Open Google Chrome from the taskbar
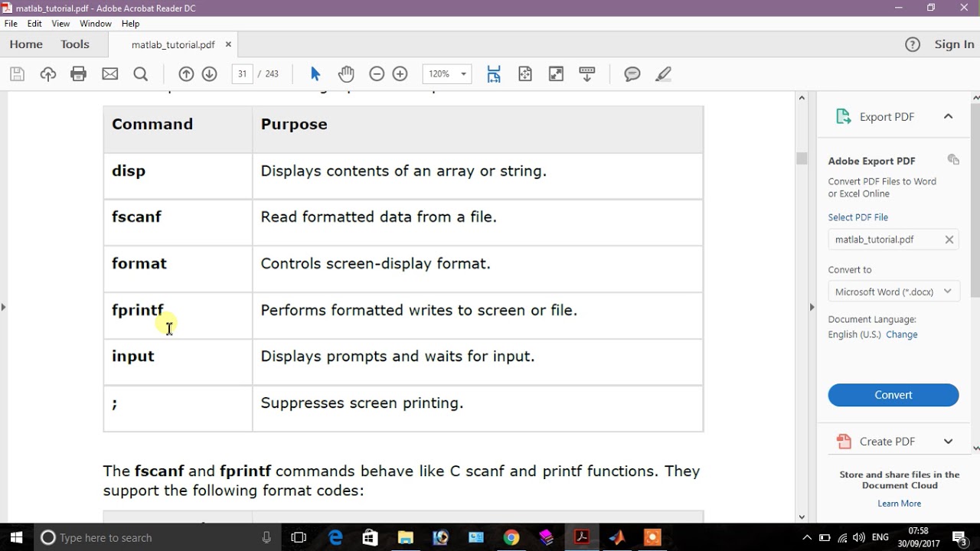980x551 pixels. click(511, 537)
